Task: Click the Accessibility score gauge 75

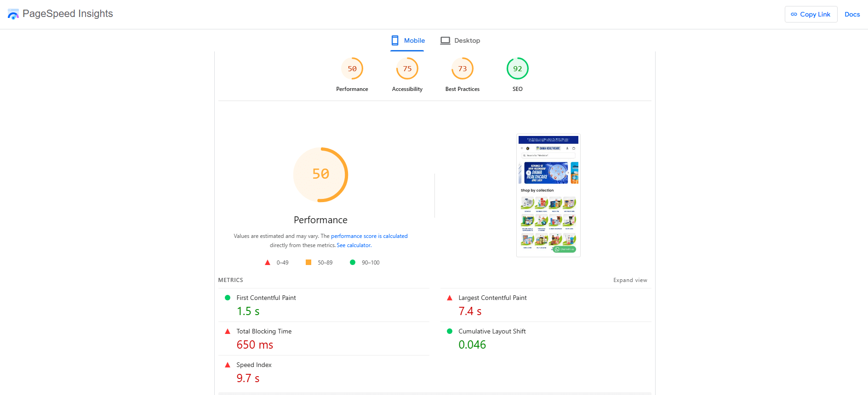Action: [407, 69]
